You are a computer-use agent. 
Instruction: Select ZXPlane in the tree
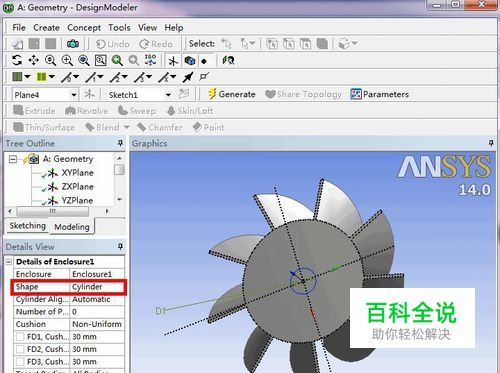(x=77, y=186)
